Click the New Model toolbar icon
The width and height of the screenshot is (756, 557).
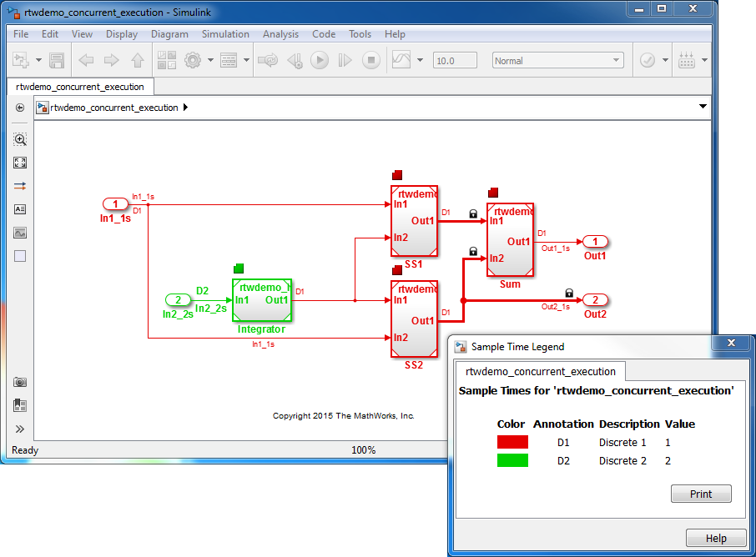21,60
